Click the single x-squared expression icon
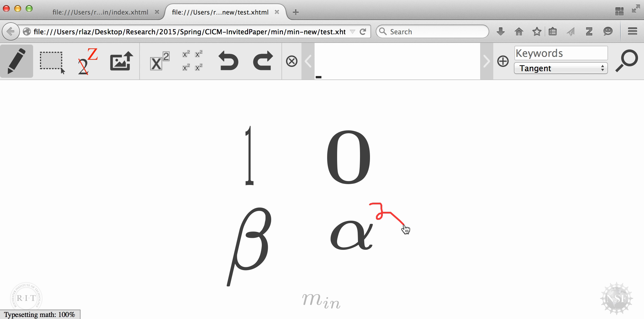This screenshot has width=644, height=319. tap(159, 61)
